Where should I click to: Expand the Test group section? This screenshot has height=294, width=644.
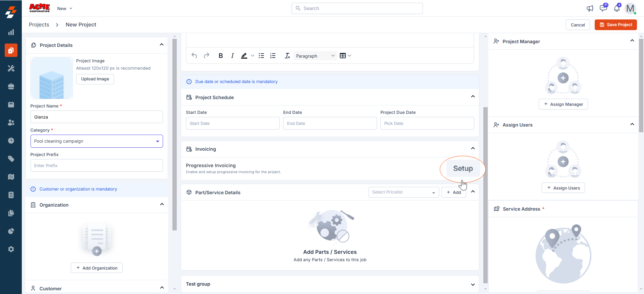click(473, 284)
